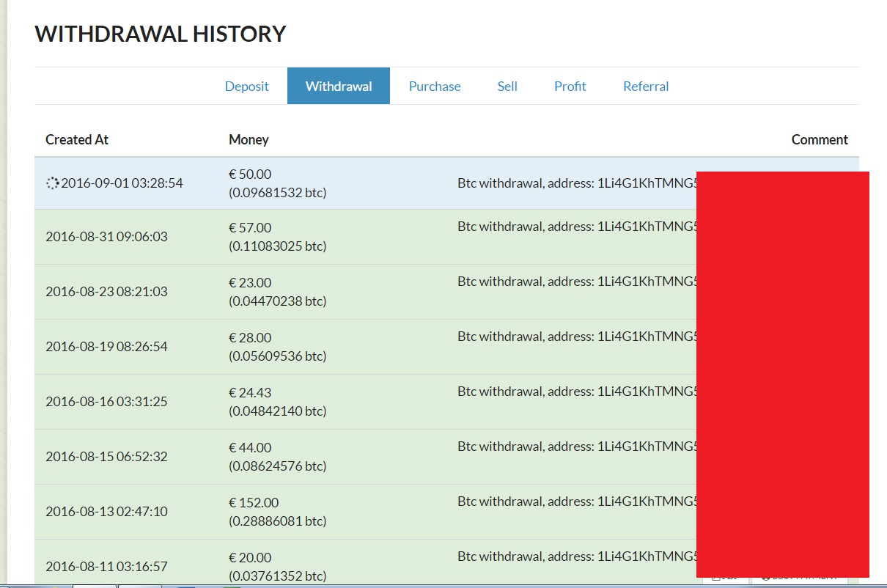
Task: Click the Comment column header
Action: pos(820,139)
